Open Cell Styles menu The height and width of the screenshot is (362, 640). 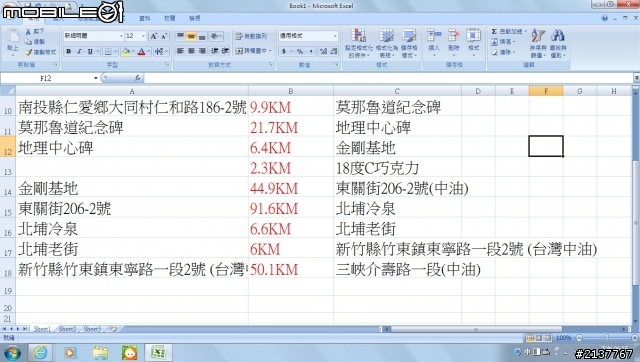tap(409, 43)
